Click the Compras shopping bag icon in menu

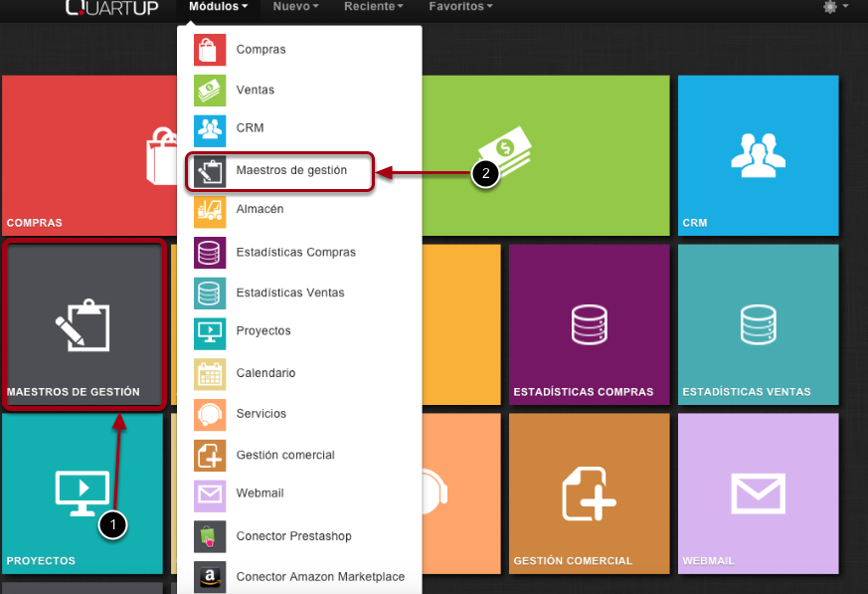(x=210, y=50)
